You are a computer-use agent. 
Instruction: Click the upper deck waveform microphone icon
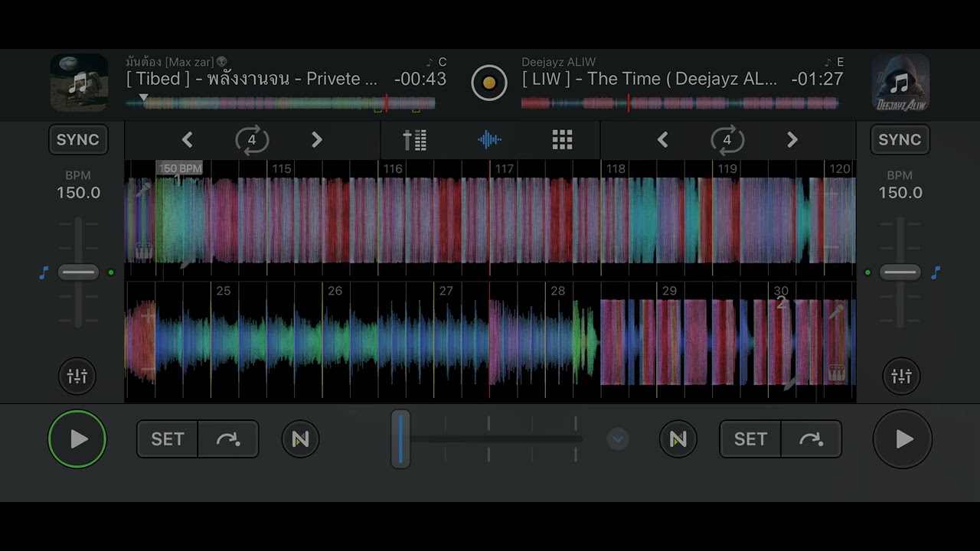[142, 190]
